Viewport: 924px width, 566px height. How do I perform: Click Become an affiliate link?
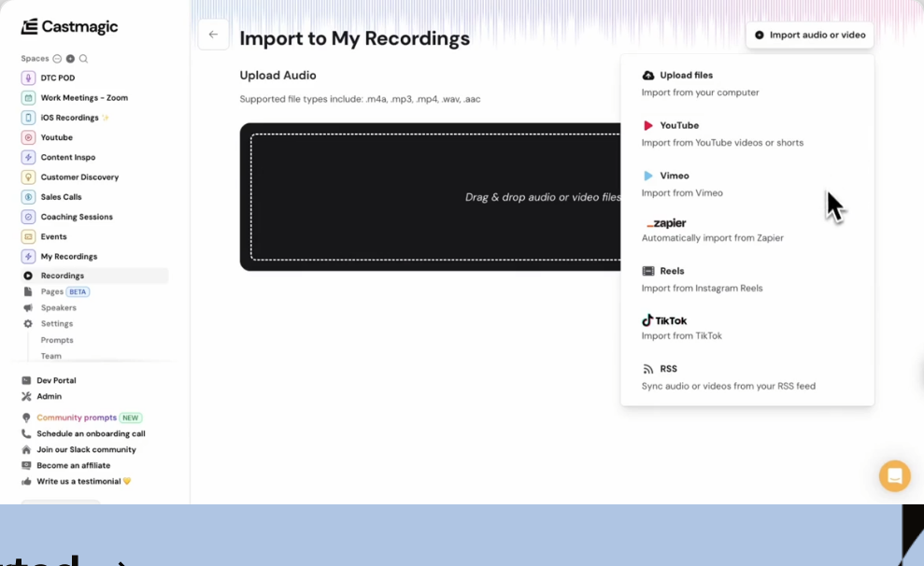coord(73,465)
